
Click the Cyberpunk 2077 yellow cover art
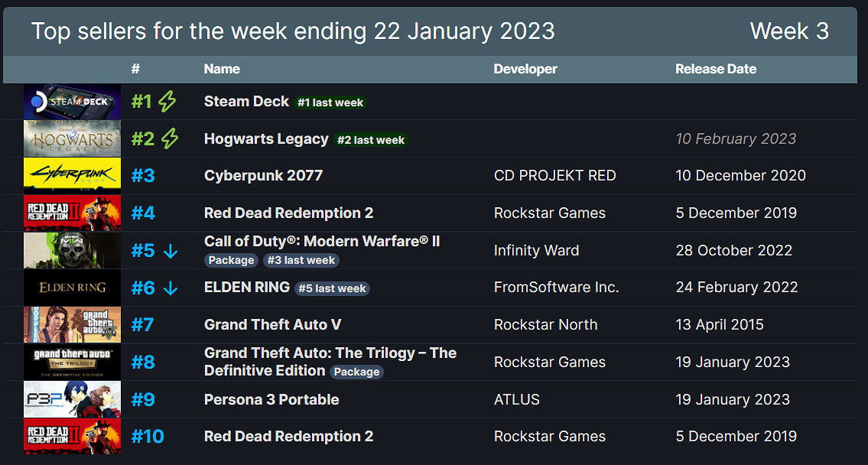click(x=72, y=175)
